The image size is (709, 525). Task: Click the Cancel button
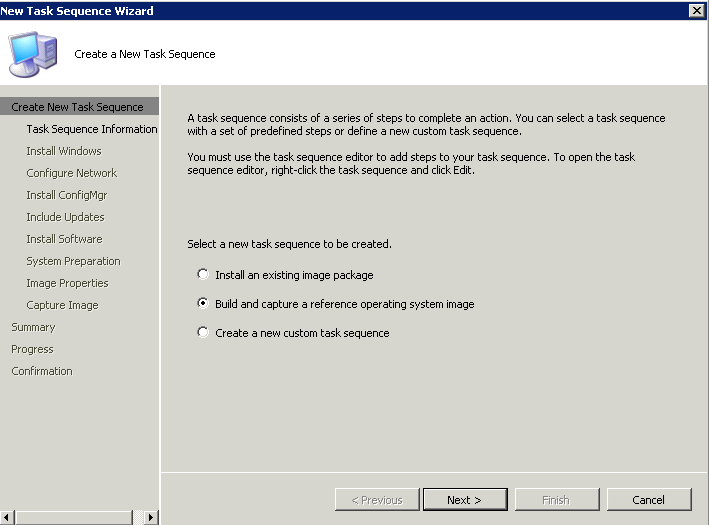coord(649,500)
